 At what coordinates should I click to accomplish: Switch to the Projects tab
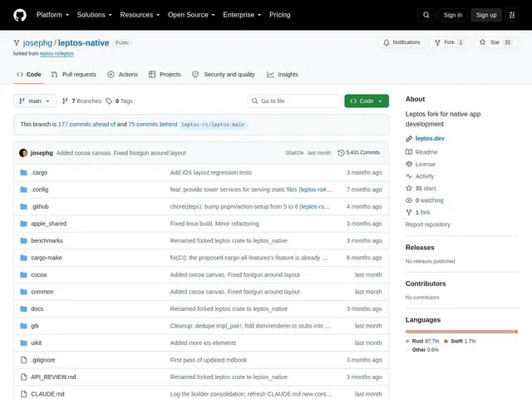(x=165, y=74)
